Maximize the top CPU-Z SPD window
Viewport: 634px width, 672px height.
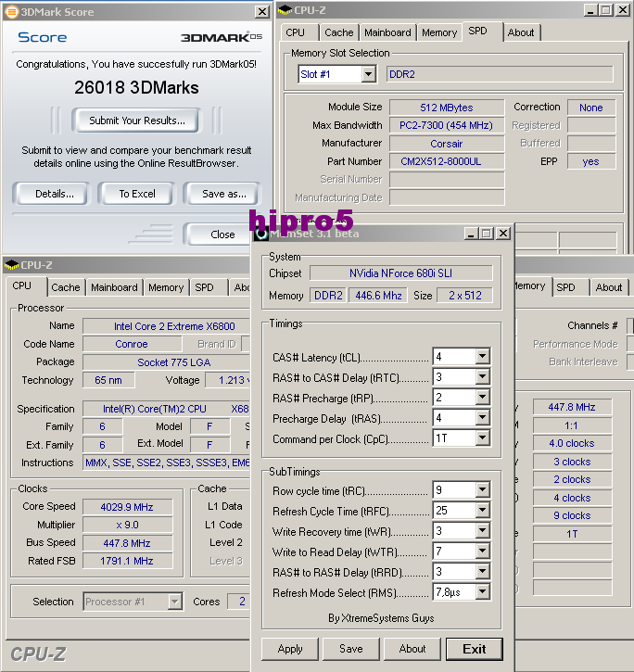tap(606, 10)
